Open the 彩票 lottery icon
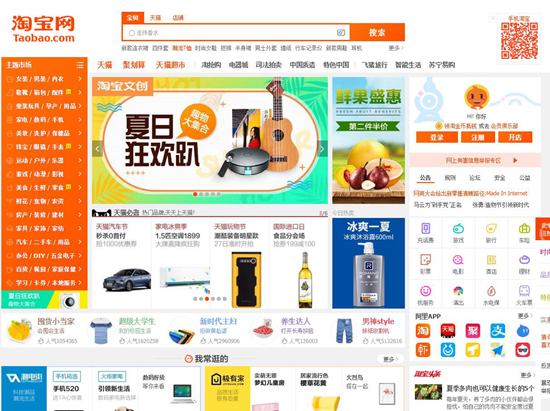550x411 pixels. coord(425,264)
